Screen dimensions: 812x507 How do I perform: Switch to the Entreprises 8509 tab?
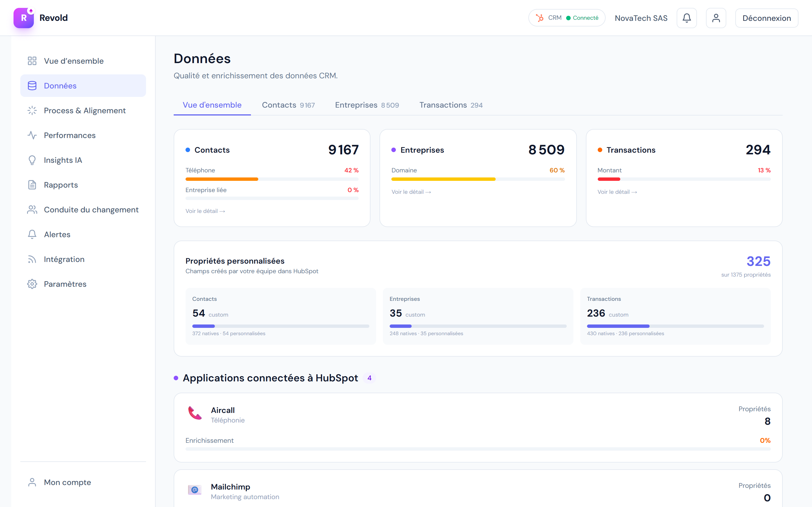click(367, 105)
